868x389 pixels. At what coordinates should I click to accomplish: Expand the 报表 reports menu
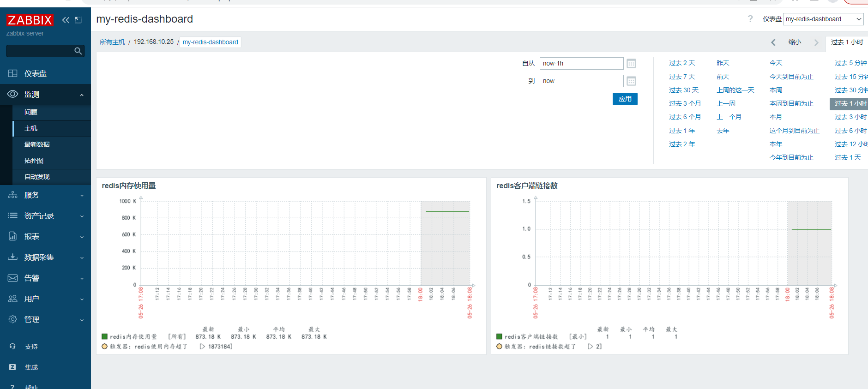45,237
